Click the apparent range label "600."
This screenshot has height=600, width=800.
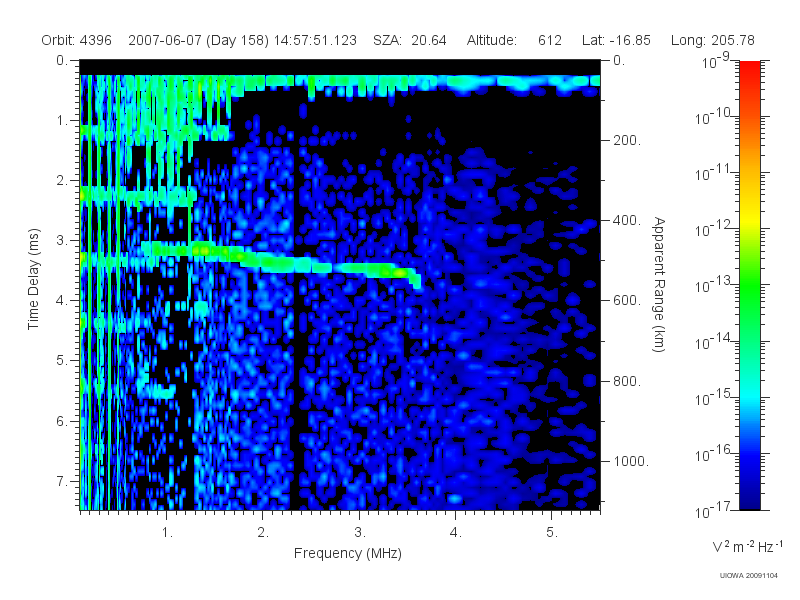(627, 301)
